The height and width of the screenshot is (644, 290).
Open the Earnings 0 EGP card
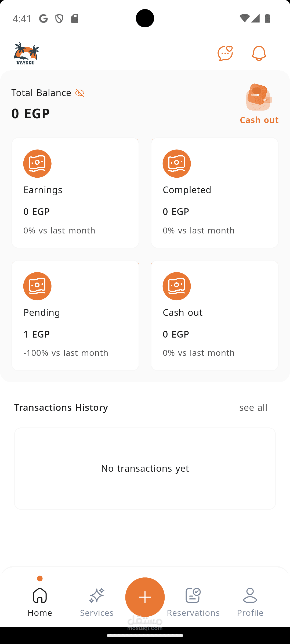(x=75, y=193)
